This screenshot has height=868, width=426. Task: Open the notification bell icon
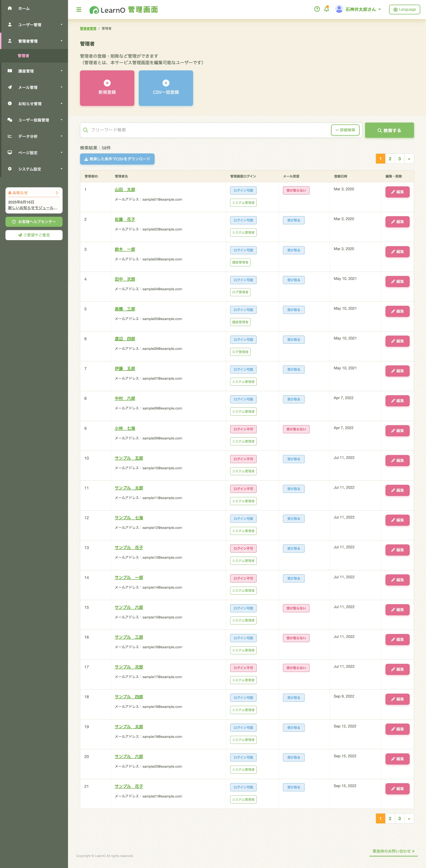pyautogui.click(x=326, y=9)
